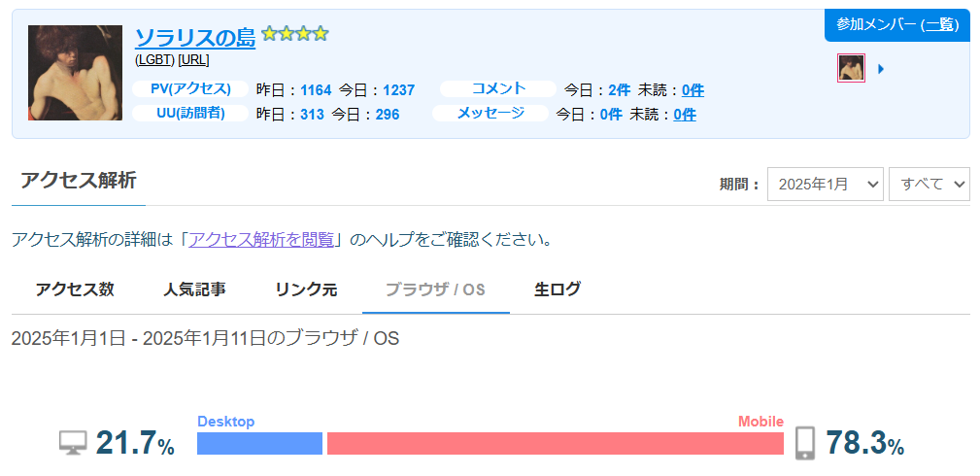Click the star rating icons
Image resolution: width=980 pixels, height=476 pixels.
pos(295,34)
